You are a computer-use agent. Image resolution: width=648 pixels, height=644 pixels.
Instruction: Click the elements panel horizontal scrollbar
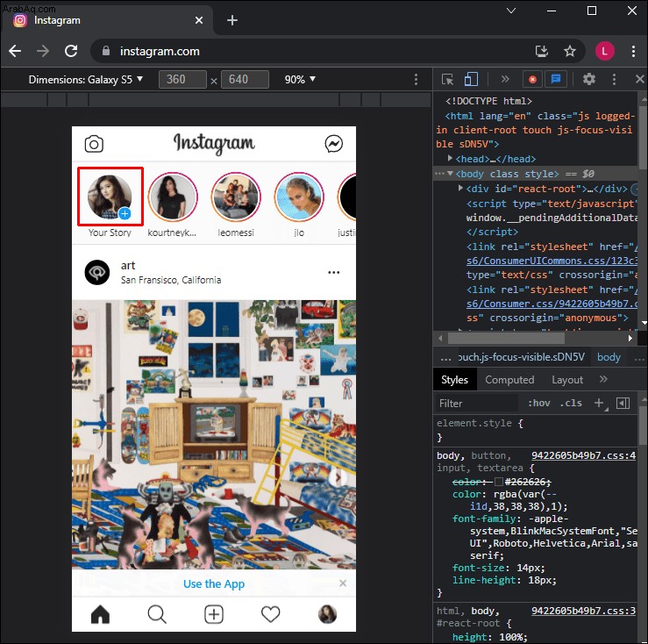506,339
